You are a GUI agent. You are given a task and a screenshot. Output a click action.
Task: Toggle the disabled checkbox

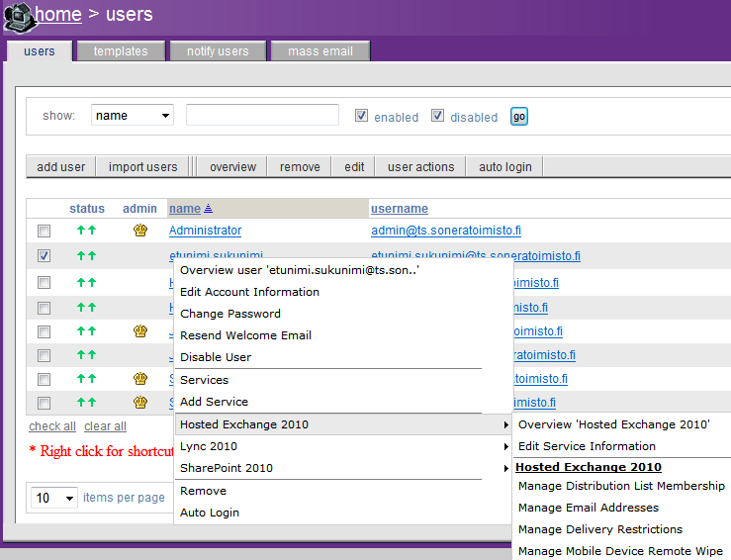coord(437,115)
